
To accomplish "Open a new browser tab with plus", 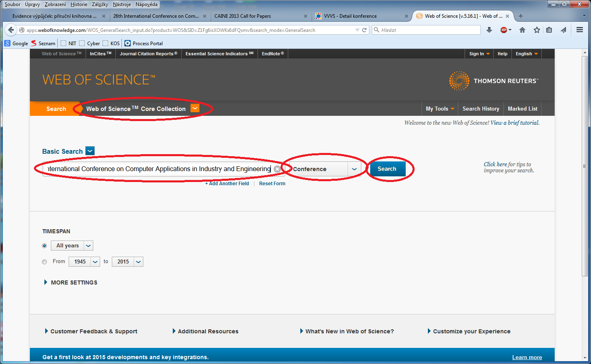I will click(x=521, y=16).
